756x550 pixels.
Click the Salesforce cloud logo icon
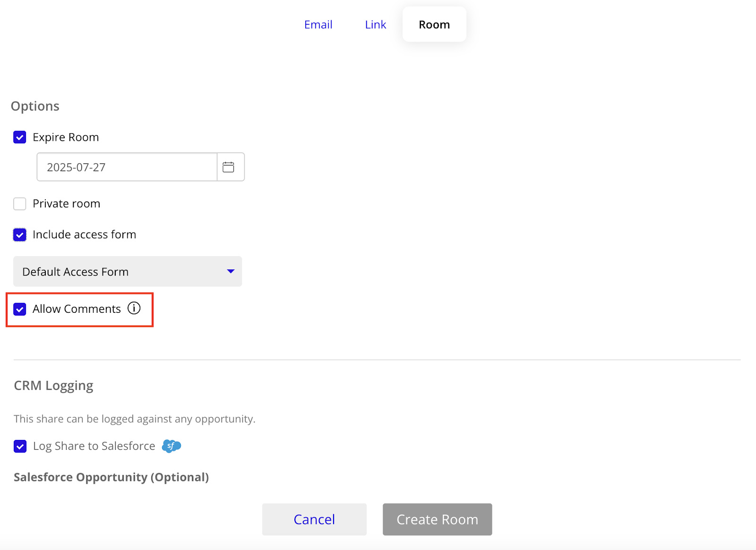click(x=172, y=446)
